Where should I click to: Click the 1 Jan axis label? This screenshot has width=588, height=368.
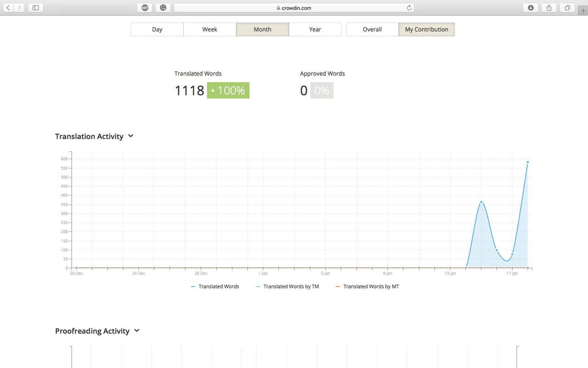tap(263, 273)
